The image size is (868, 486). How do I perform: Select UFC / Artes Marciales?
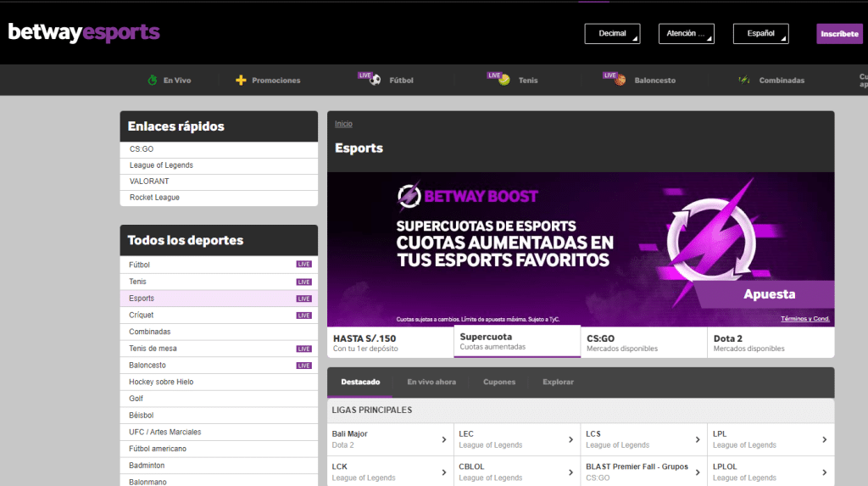[x=219, y=432]
